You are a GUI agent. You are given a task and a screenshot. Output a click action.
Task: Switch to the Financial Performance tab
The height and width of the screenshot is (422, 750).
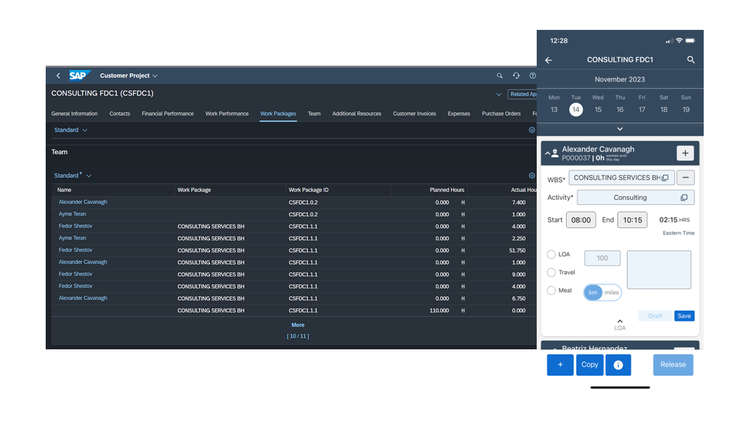pos(167,114)
